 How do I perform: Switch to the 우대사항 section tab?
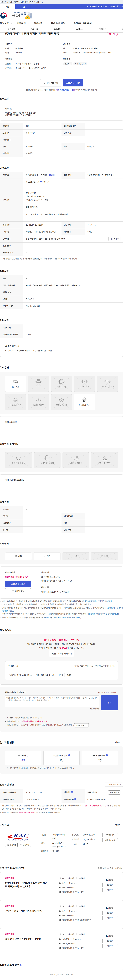click(x=57, y=29)
